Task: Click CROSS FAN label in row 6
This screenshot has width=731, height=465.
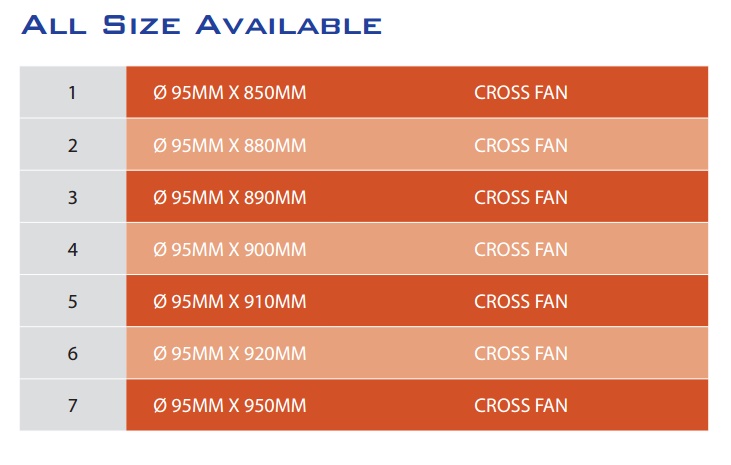Action: coord(521,354)
